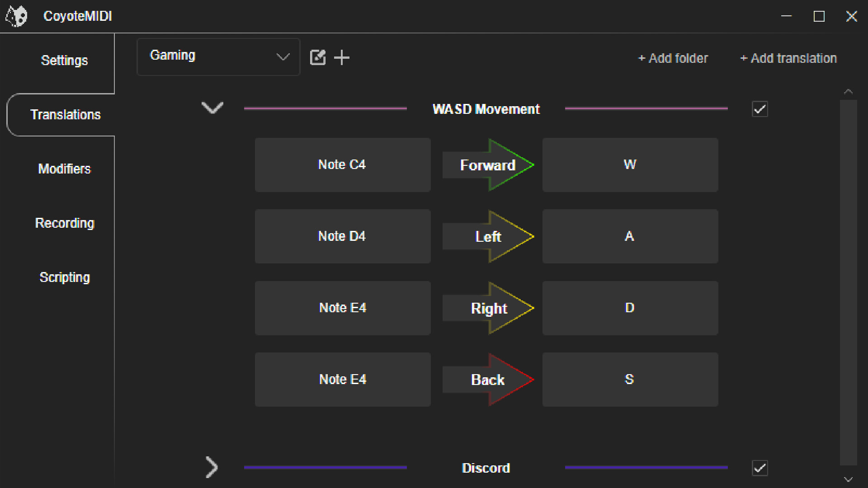The image size is (868, 488).
Task: Select the D output key box
Action: (x=630, y=308)
